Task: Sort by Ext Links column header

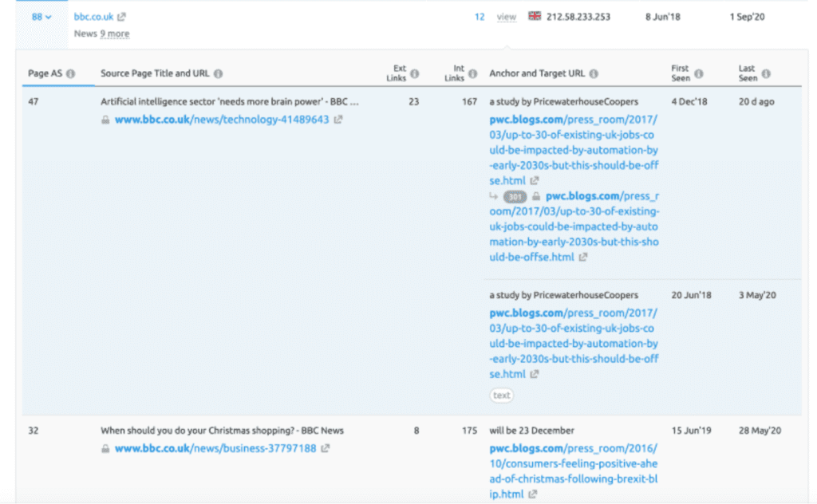Action: 397,73
